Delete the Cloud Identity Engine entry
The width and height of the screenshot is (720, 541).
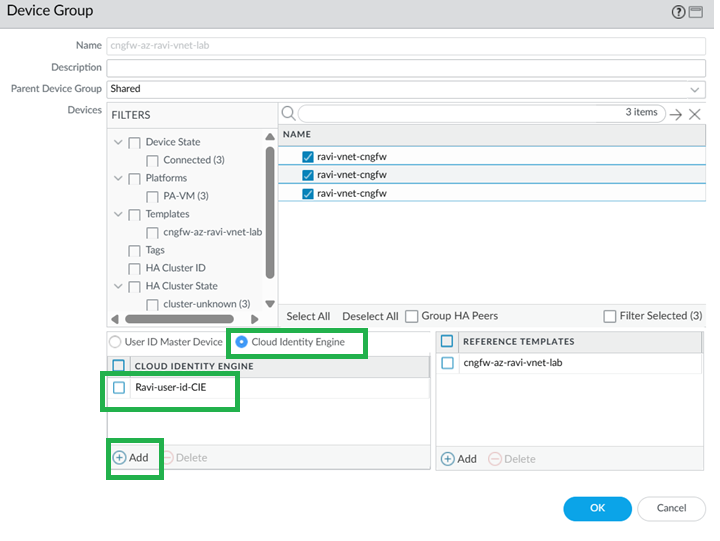(x=185, y=457)
